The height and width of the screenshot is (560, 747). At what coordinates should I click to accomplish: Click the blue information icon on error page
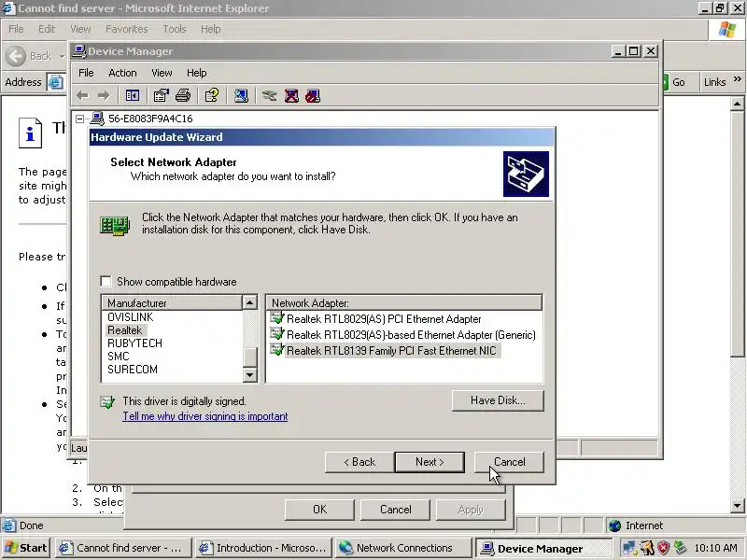[30, 133]
